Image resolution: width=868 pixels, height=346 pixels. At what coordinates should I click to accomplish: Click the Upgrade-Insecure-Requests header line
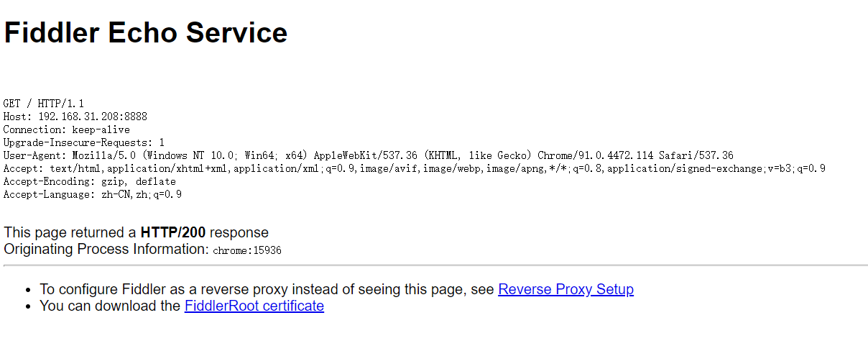(x=83, y=142)
